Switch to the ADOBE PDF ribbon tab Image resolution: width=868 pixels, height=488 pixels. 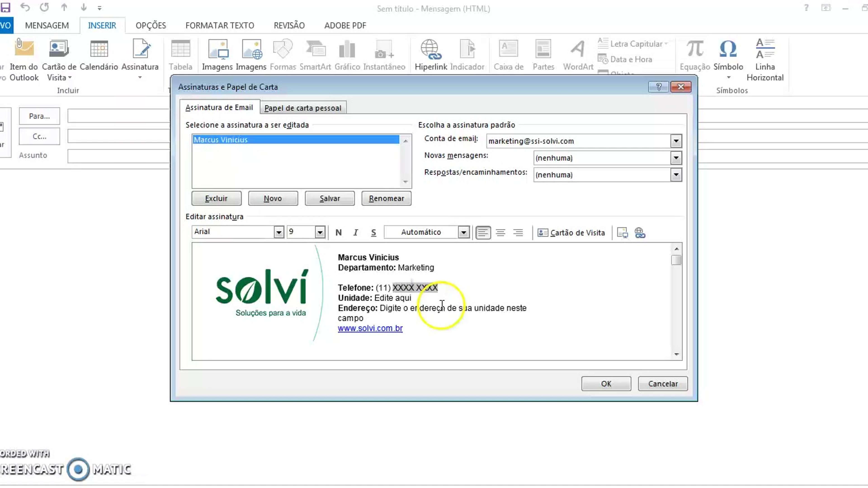tap(345, 26)
